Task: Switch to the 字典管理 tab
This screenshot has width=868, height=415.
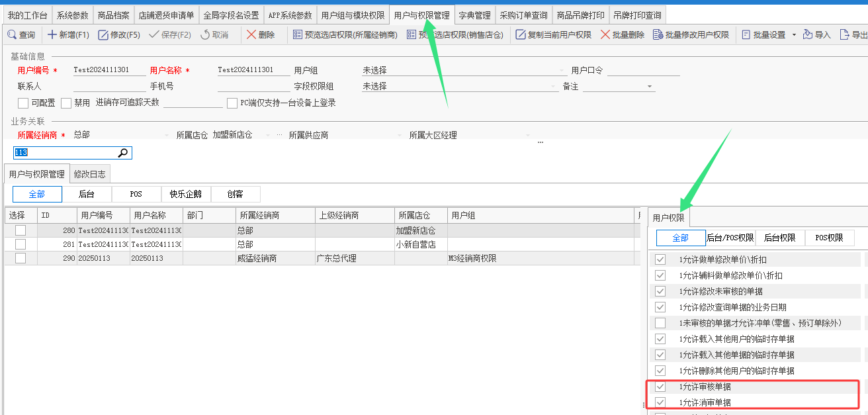Action: (474, 15)
